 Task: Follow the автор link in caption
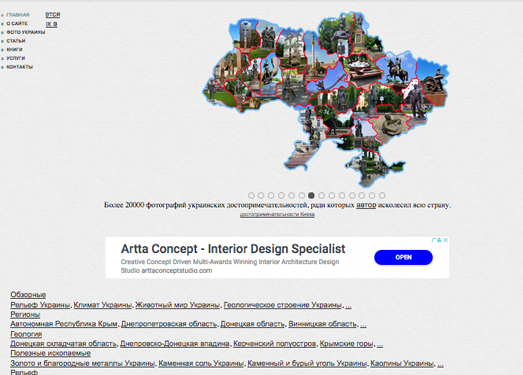coord(366,205)
